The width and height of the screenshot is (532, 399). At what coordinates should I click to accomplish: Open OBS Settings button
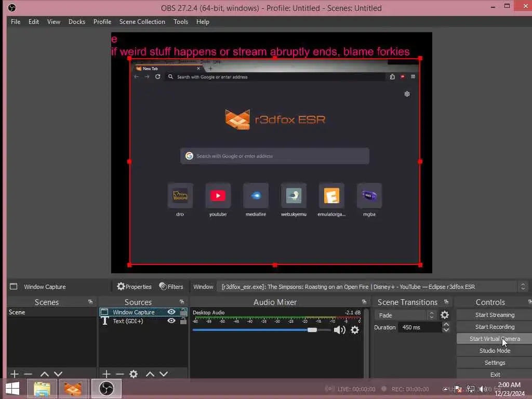(495, 363)
